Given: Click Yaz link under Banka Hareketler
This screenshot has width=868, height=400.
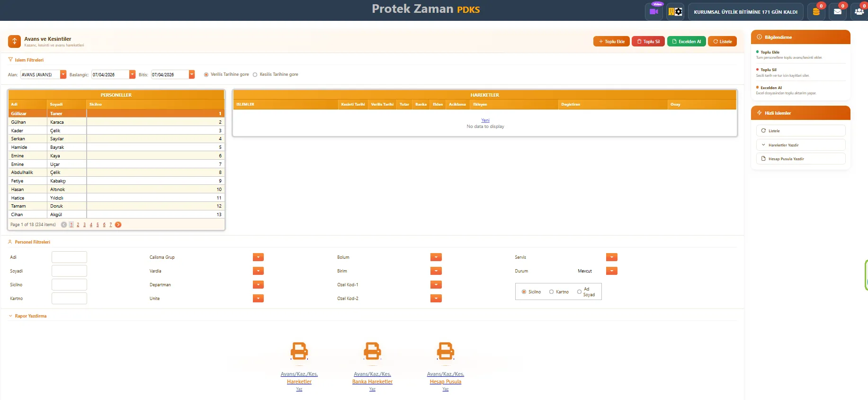Looking at the screenshot, I should (x=372, y=389).
